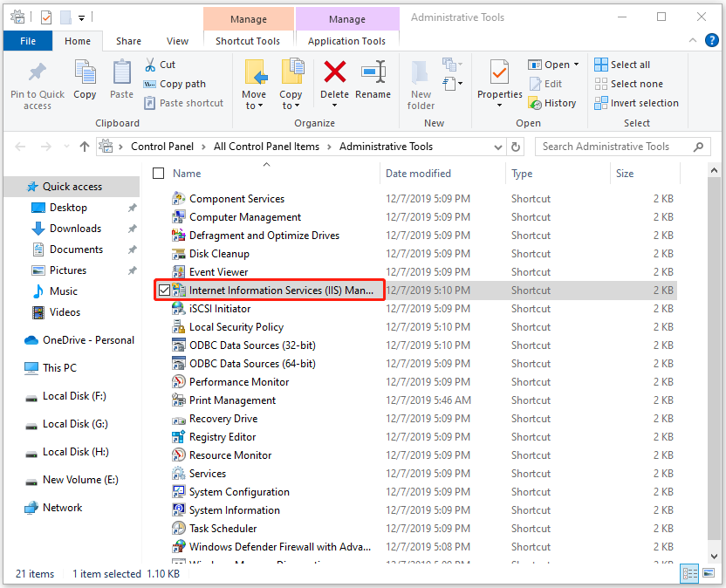Switch to the Share tab

pos(129,41)
